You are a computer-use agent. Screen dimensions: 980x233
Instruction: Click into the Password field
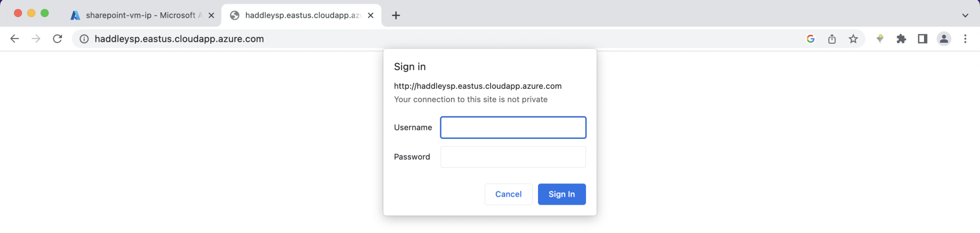pos(513,157)
